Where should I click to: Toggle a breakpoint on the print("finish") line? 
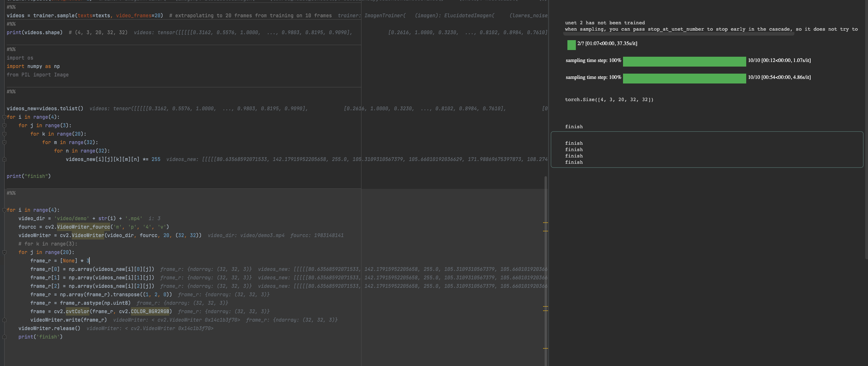coord(2,176)
